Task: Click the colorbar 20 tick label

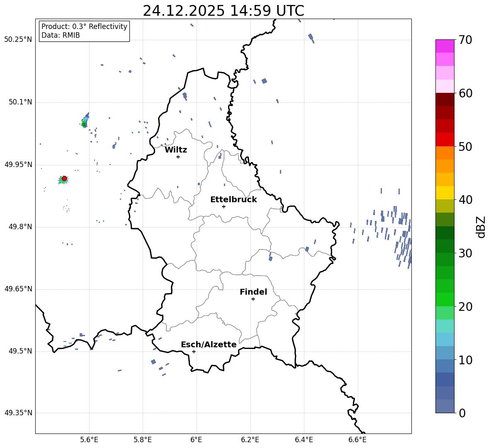Action: pyautogui.click(x=465, y=307)
